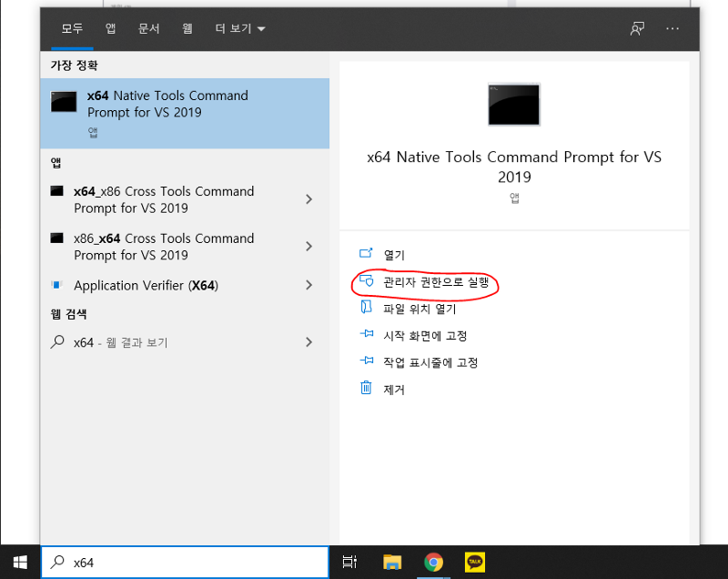Expand arrow for x64_x86 Cross Tools result
The width and height of the screenshot is (728, 579).
309,199
